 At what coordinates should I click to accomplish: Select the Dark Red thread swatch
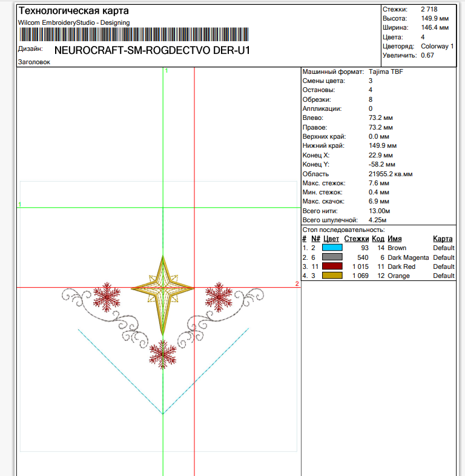[x=332, y=266]
